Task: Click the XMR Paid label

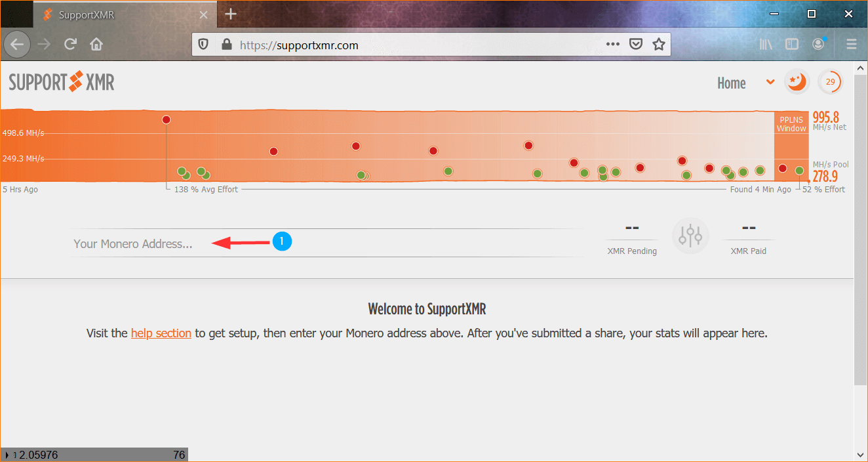Action: [749, 251]
